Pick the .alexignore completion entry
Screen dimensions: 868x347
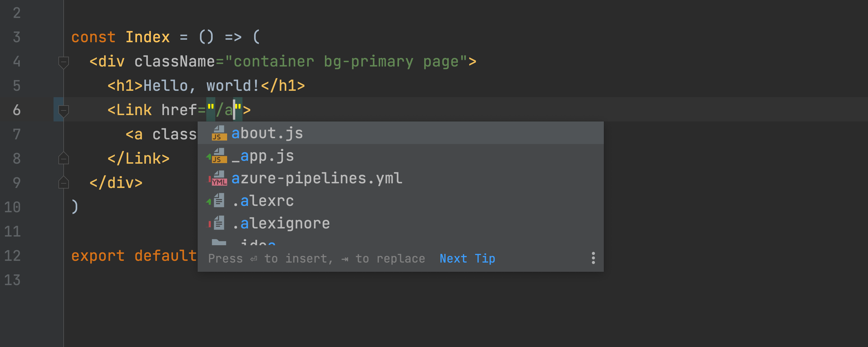[281, 223]
